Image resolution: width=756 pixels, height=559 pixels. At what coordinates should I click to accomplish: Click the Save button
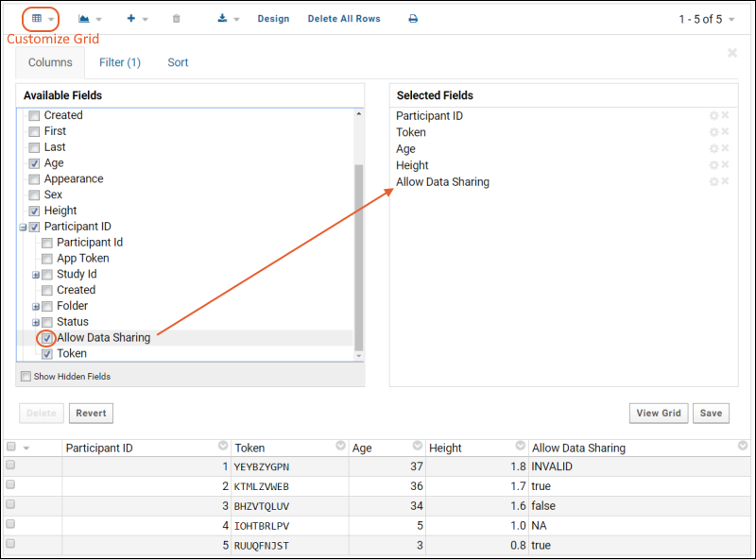coord(712,414)
